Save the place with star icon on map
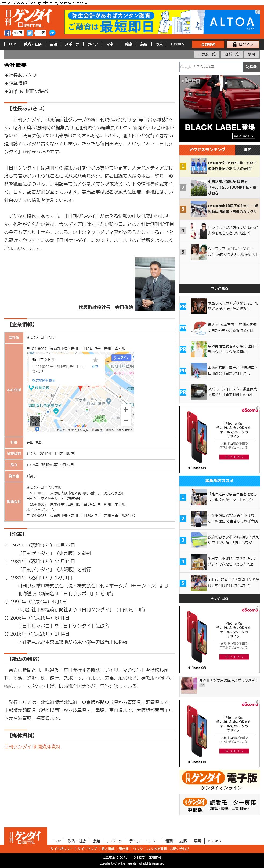The image size is (264, 868). click(x=95, y=362)
